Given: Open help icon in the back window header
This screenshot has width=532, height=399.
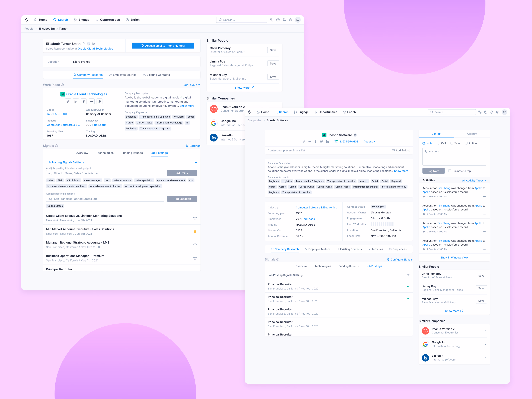Looking at the screenshot, I should coord(278,20).
